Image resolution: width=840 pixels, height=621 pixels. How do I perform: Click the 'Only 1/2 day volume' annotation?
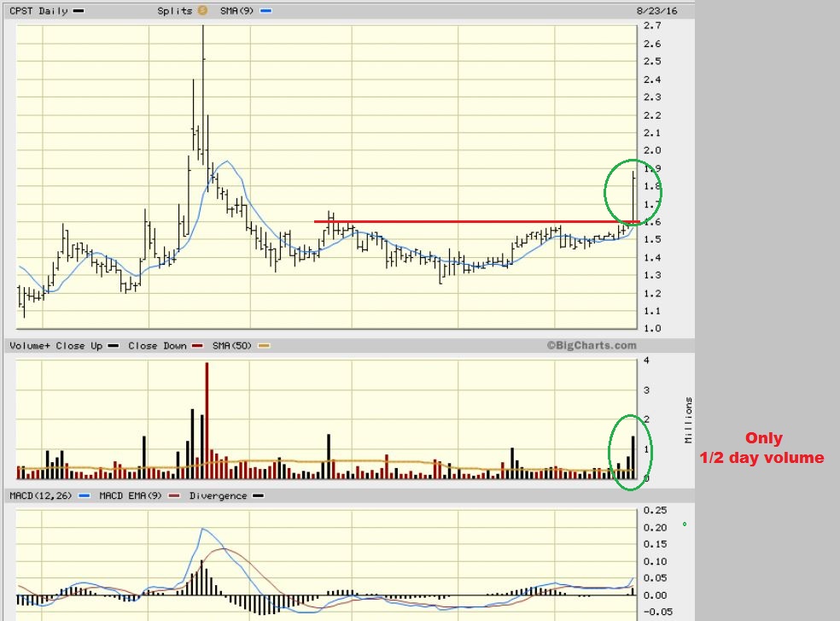[x=761, y=448]
